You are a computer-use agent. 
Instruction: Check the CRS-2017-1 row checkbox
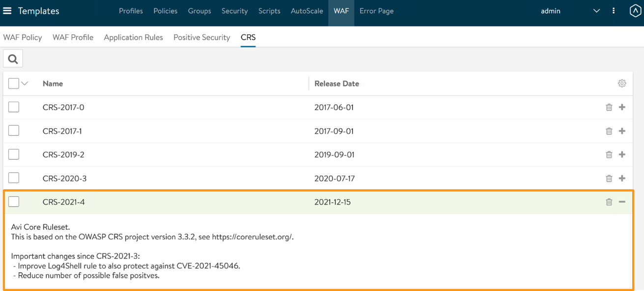tap(14, 130)
